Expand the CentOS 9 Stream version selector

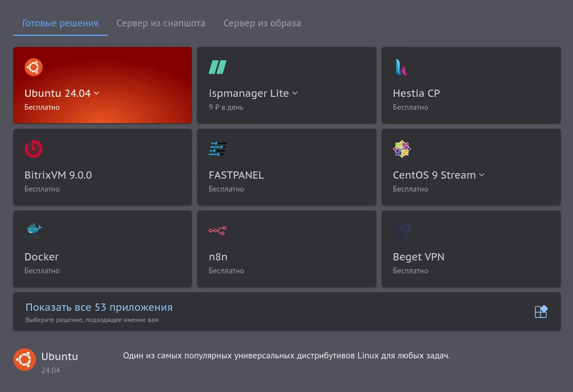tap(482, 175)
